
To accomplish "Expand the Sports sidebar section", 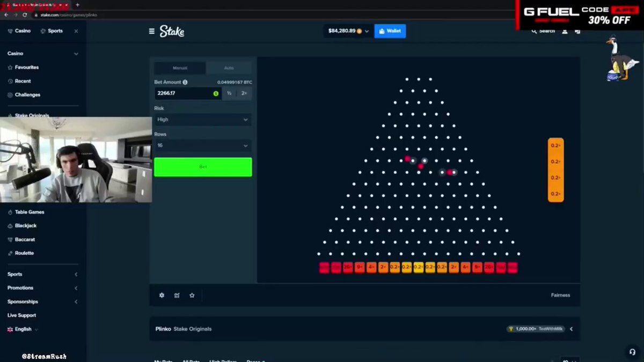I will click(76, 274).
